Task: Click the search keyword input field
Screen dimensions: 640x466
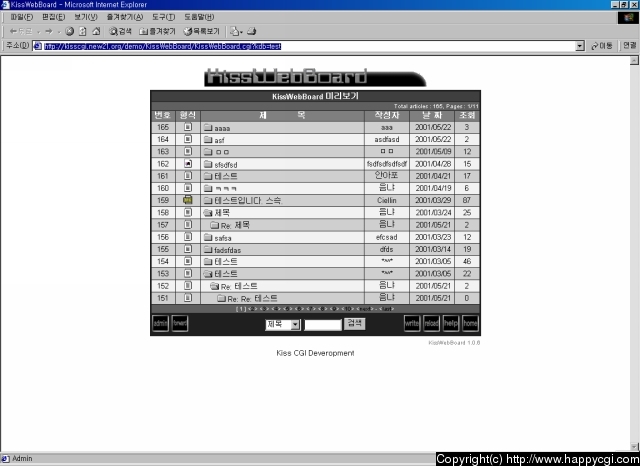Action: 322,325
